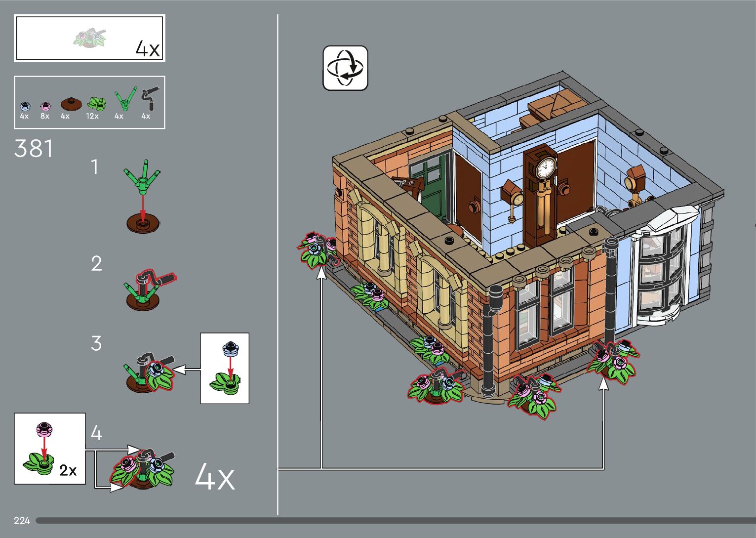Click the rotate model icon
This screenshot has height=538, width=756.
pos(345,68)
